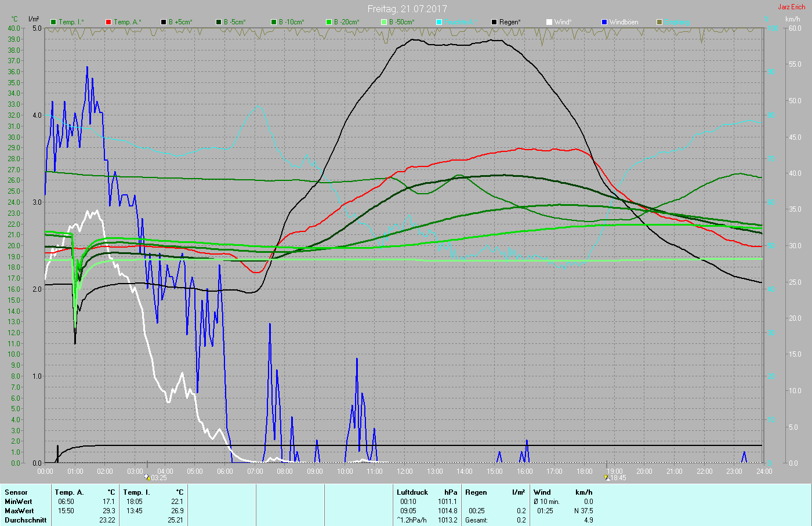The width and height of the screenshot is (812, 526).
Task: Select the green Temp. I. legend swatch
Action: 53,22
